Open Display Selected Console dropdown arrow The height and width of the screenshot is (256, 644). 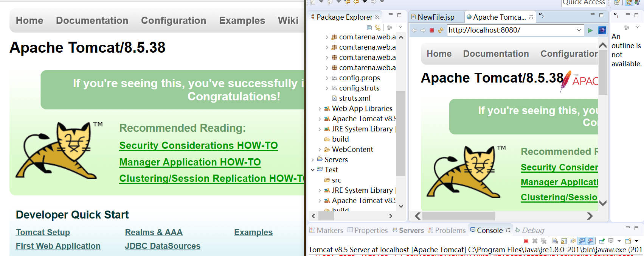(619, 241)
